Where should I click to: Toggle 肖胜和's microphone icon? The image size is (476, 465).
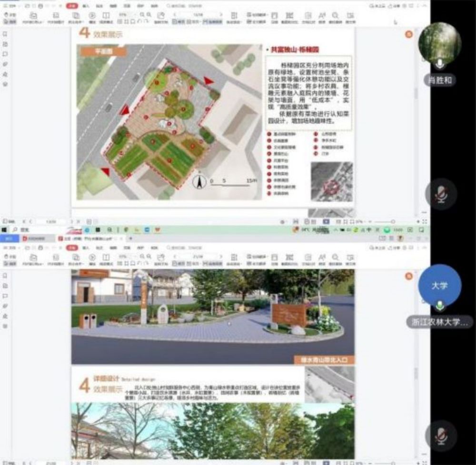click(440, 63)
